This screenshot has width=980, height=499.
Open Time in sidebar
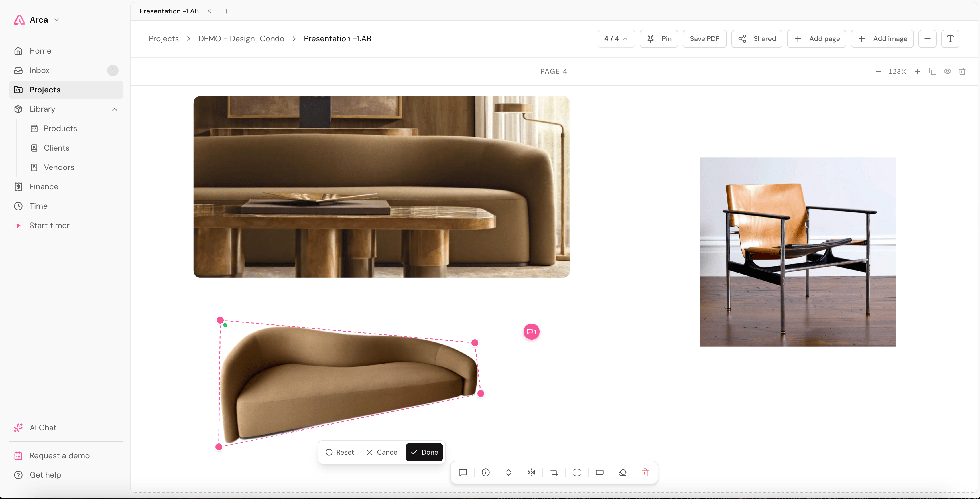pyautogui.click(x=66, y=206)
